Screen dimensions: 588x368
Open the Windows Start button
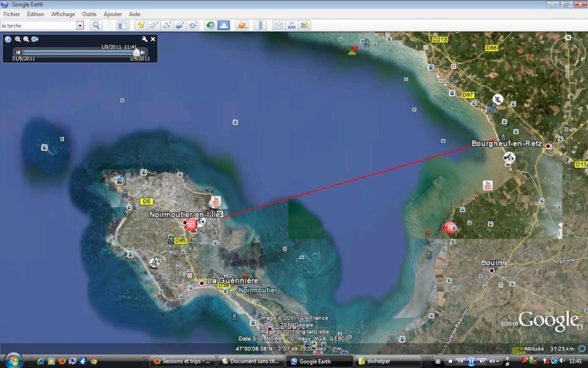[13, 361]
